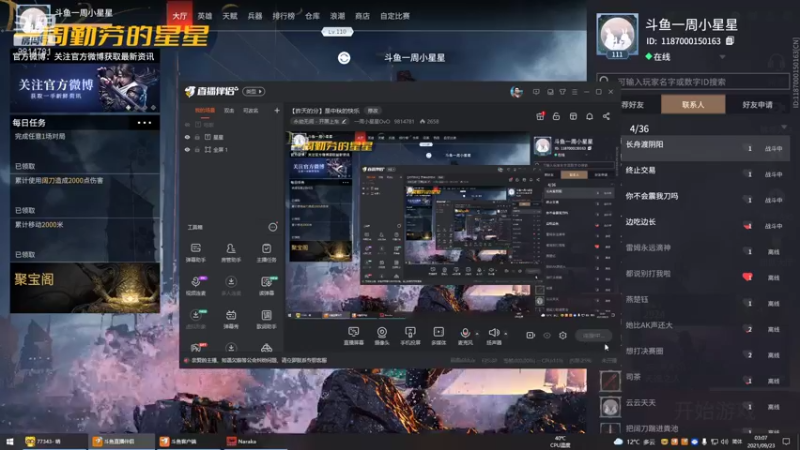This screenshot has height=450, width=800.
Task: Click the share icon in stream header
Action: coord(606,116)
